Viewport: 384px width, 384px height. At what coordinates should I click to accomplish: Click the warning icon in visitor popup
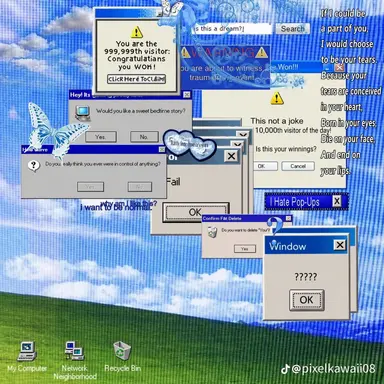point(137,32)
